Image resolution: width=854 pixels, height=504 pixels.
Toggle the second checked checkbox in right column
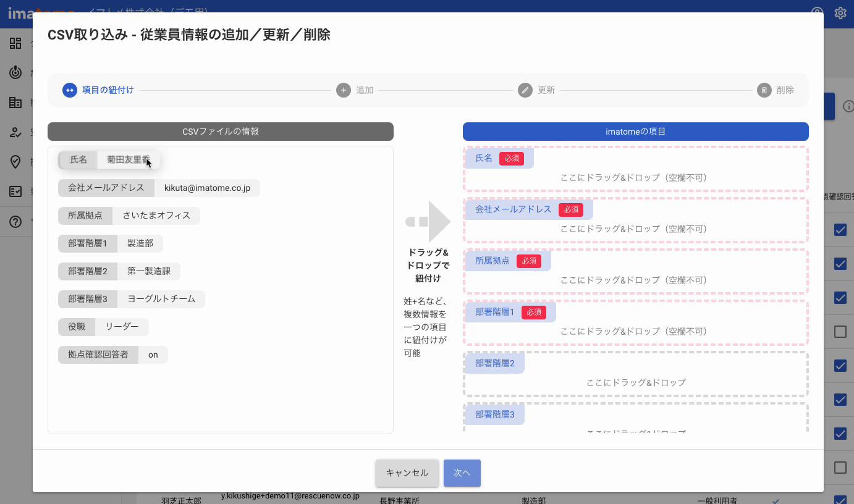pyautogui.click(x=840, y=264)
